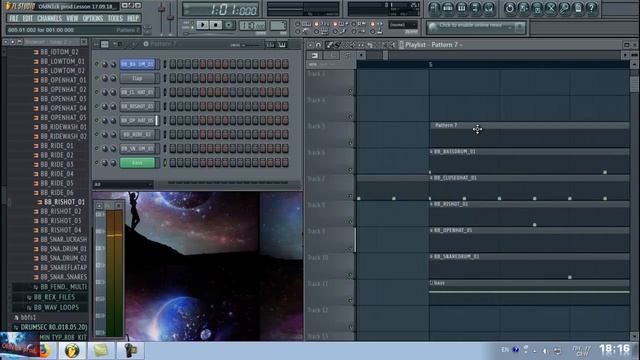Mute the Bass channel LED in channel rack
640x360 pixels.
tap(97, 162)
